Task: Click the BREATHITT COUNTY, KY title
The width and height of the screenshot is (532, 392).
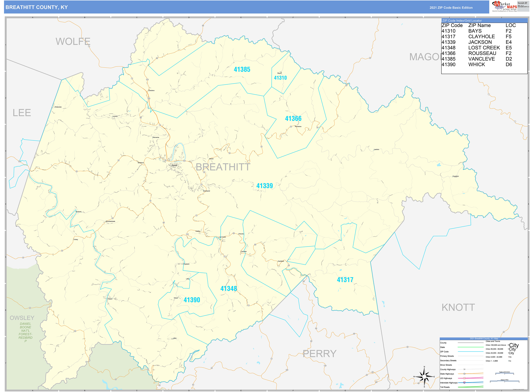Action: coord(36,7)
